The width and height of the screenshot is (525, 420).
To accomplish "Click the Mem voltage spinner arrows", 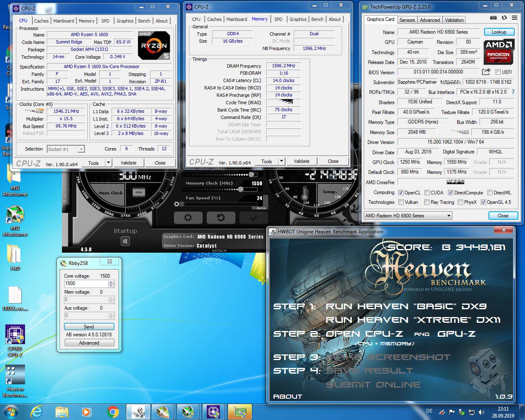I will (x=111, y=299).
